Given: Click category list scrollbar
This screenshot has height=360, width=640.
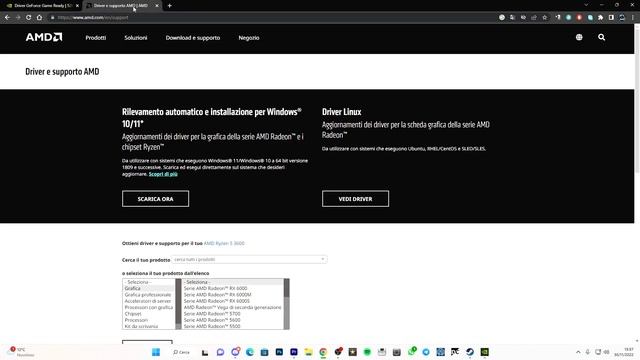Looking at the screenshot, I should pos(178,304).
